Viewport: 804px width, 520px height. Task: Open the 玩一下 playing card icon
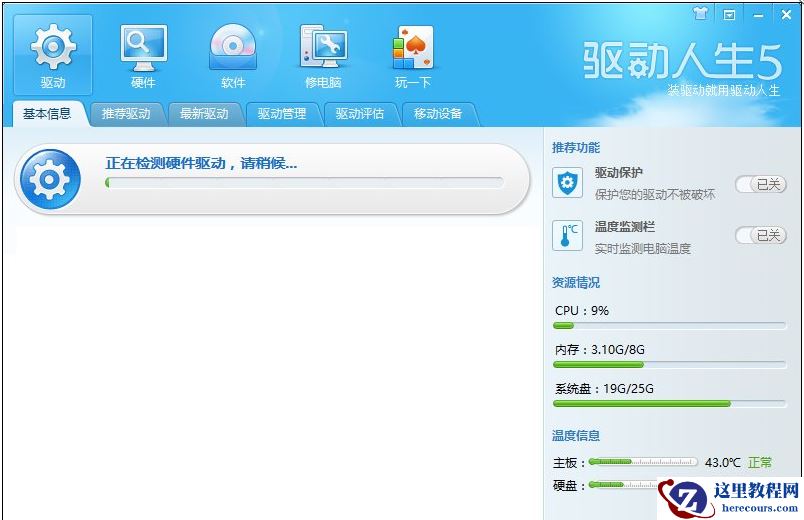point(413,55)
